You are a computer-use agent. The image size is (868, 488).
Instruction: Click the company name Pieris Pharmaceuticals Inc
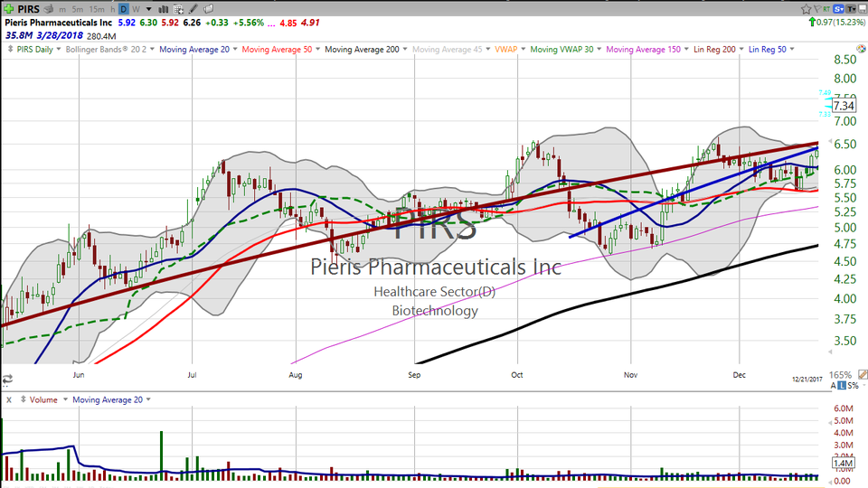59,23
